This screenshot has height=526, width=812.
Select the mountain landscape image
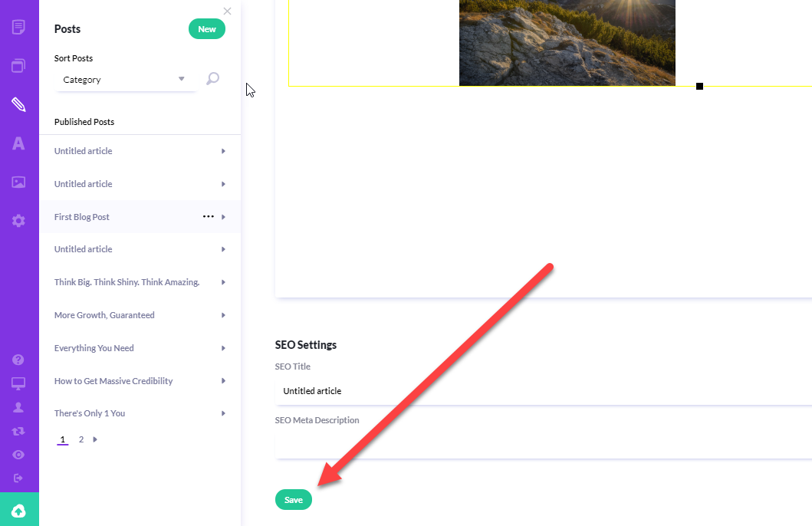point(567,43)
